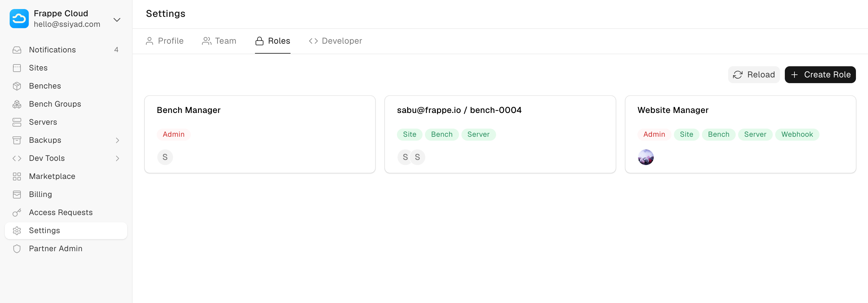
Task: Click the Sites icon in sidebar
Action: pyautogui.click(x=17, y=68)
